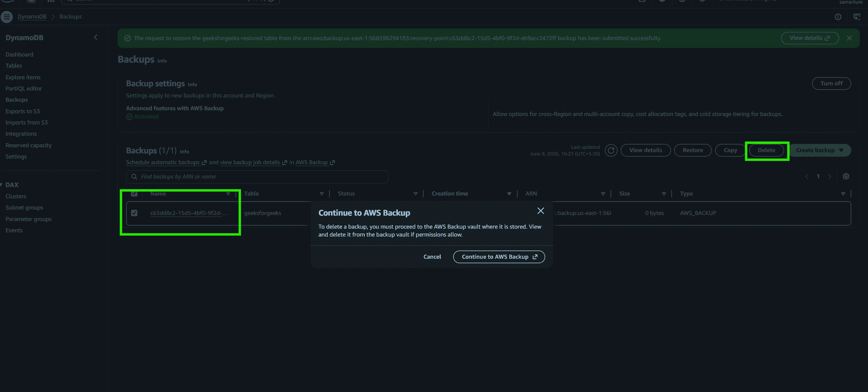Open Tables in the sidebar

(13, 66)
